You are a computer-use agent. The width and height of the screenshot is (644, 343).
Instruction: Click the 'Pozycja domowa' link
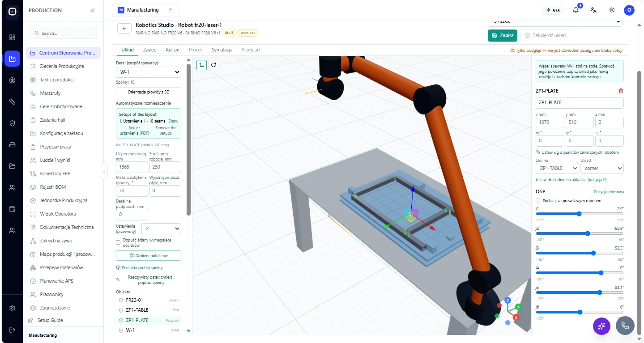[609, 192]
